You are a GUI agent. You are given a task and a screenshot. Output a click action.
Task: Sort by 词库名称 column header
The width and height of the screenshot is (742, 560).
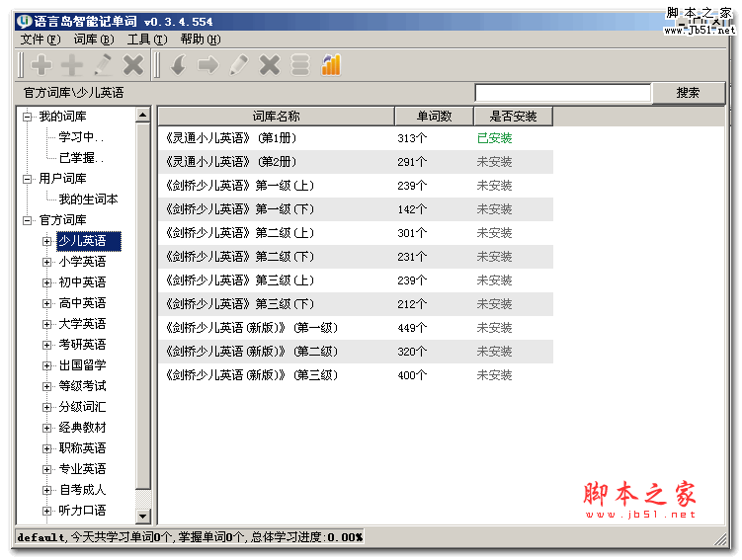click(x=276, y=117)
